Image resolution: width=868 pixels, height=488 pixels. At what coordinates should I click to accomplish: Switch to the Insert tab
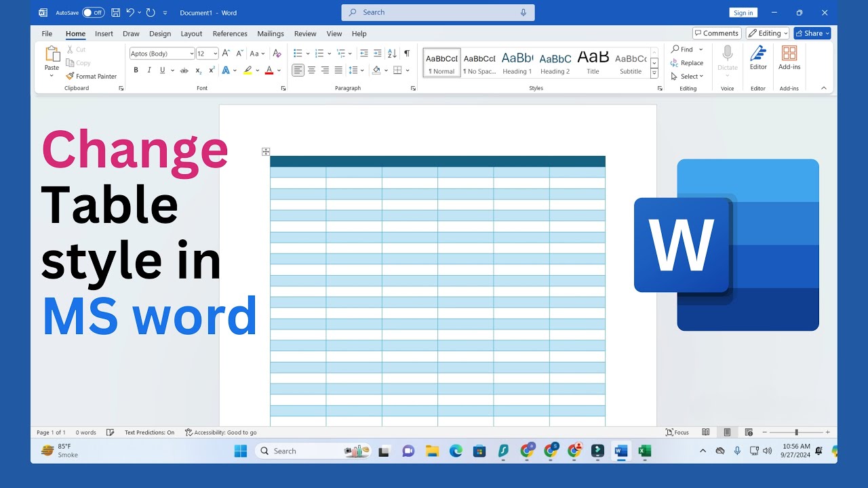(x=104, y=34)
